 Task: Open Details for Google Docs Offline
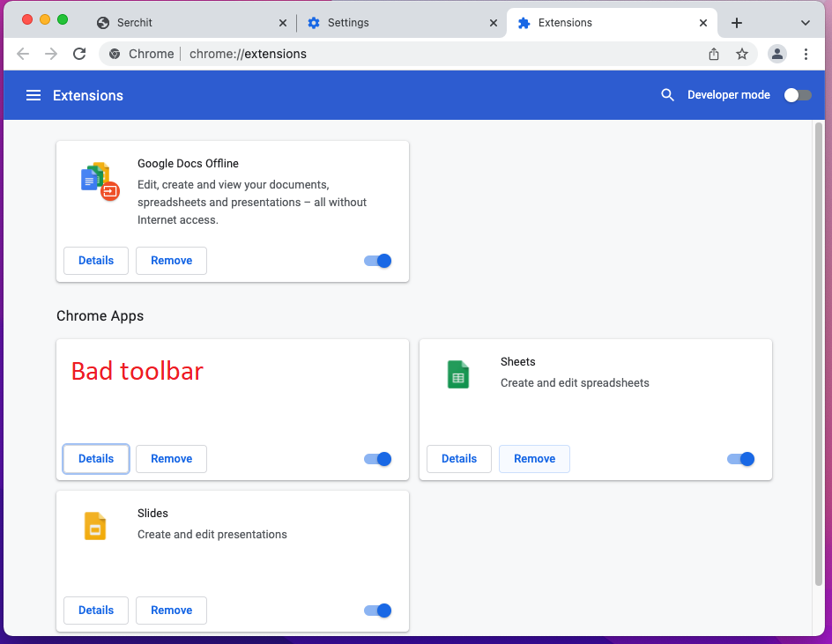[x=96, y=261]
